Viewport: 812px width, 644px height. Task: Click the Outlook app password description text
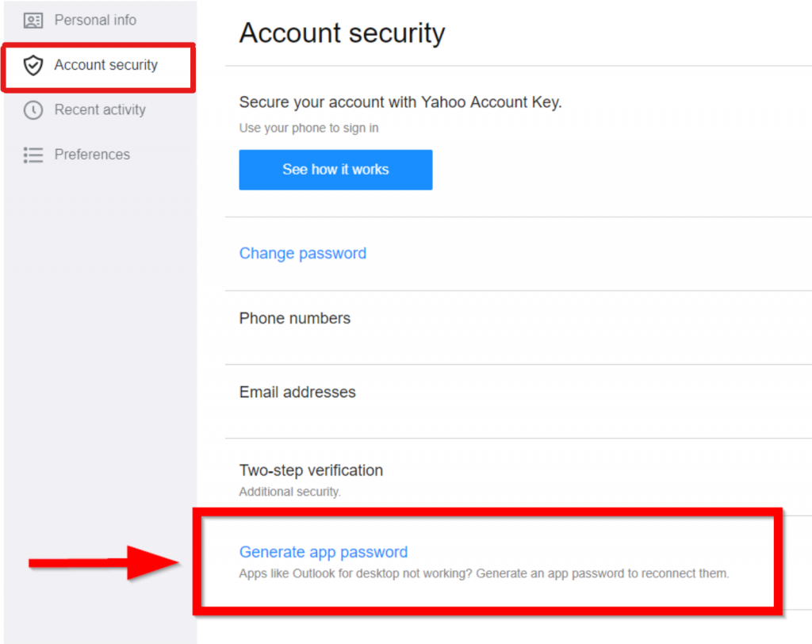[484, 573]
